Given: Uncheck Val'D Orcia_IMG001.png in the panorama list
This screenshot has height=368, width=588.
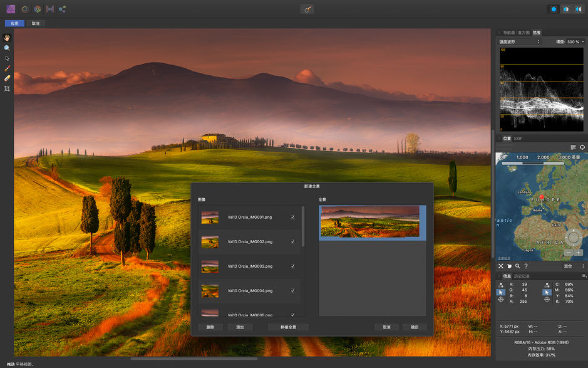Looking at the screenshot, I should (x=292, y=217).
